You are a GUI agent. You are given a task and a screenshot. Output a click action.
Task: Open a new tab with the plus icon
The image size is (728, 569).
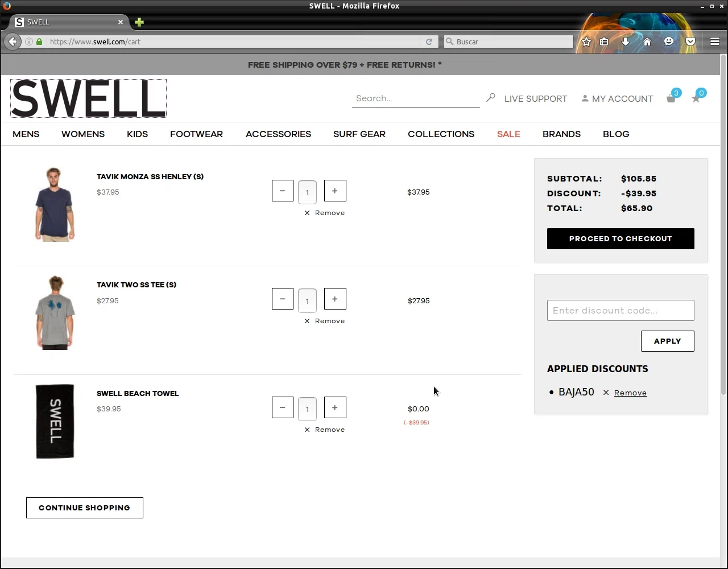139,22
